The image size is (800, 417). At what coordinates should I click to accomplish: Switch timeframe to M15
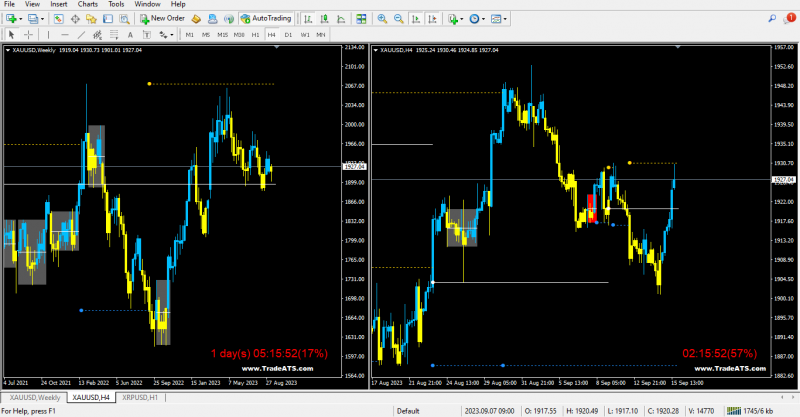[x=222, y=35]
